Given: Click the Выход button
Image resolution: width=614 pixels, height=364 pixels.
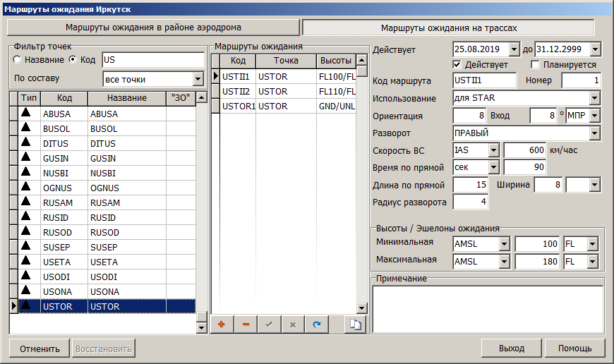Looking at the screenshot, I should 511,348.
